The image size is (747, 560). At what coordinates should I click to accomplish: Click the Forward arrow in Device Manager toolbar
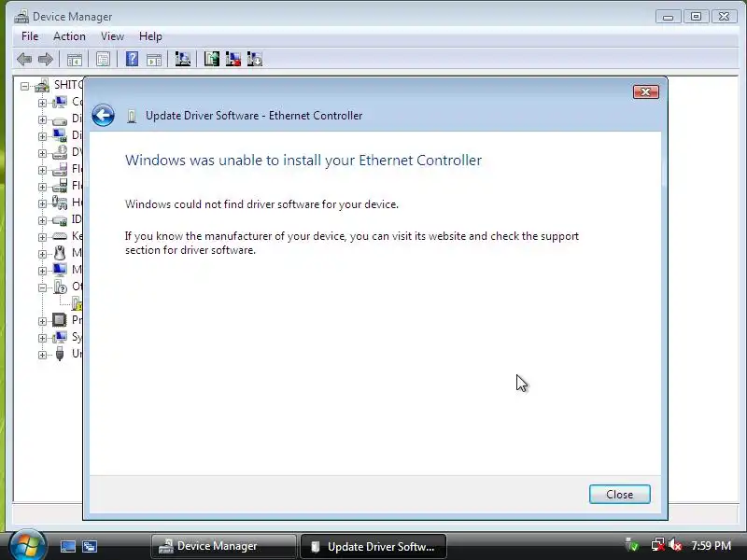click(45, 60)
